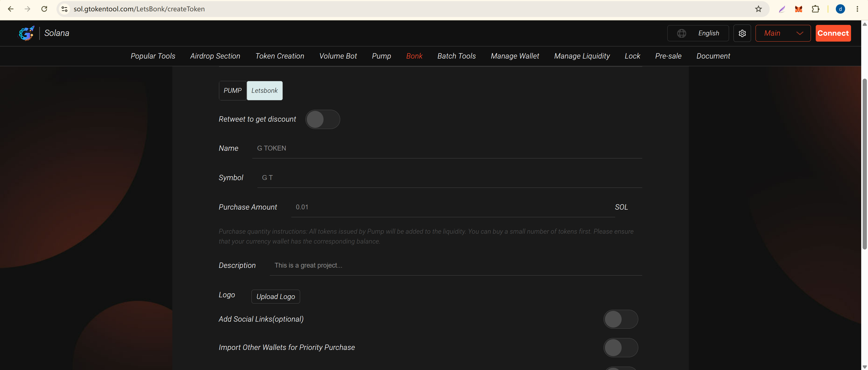Click the Solana site title
868x370 pixels.
click(57, 33)
